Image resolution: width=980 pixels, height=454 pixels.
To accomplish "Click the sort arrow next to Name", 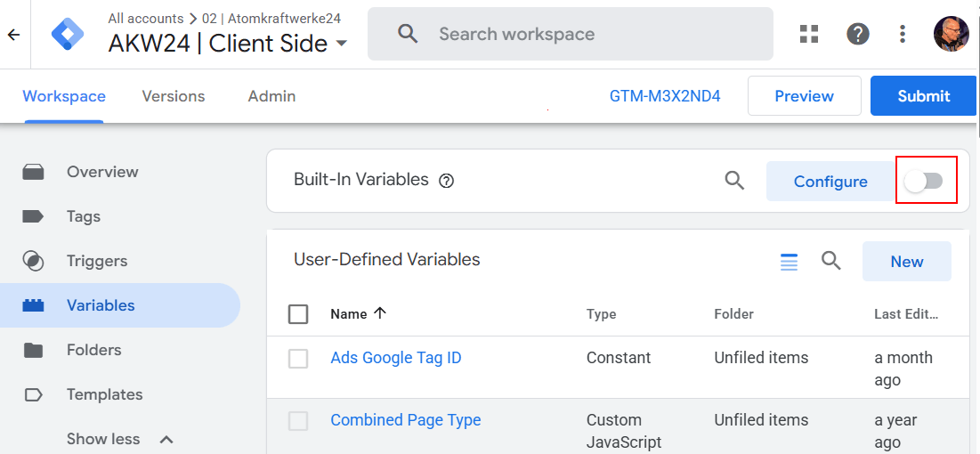I will [x=379, y=313].
